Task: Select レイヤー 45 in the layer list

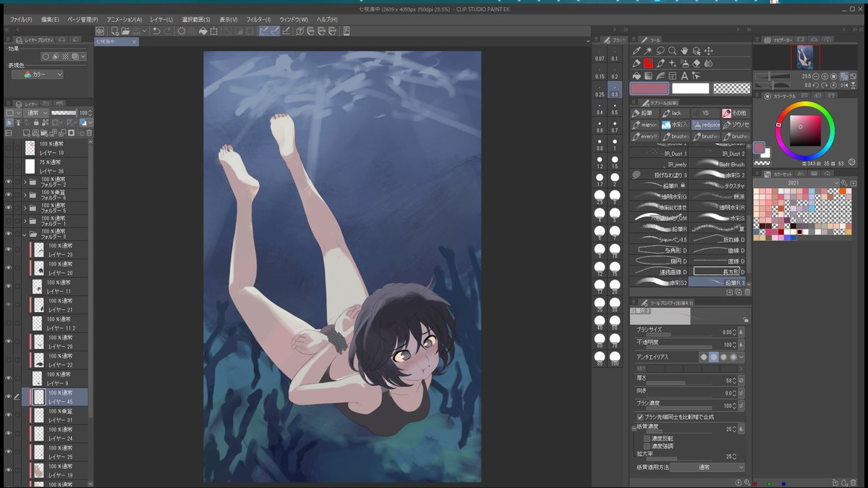Action: coord(54,396)
